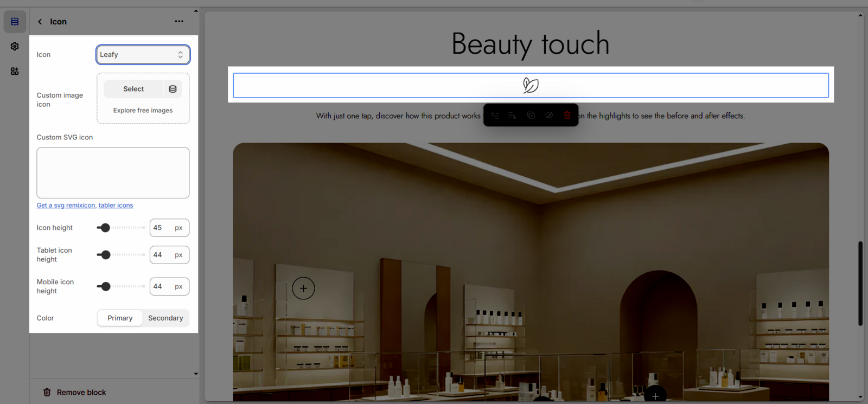
Task: Expand the Icon dropdown showing Leafy
Action: [x=143, y=55]
